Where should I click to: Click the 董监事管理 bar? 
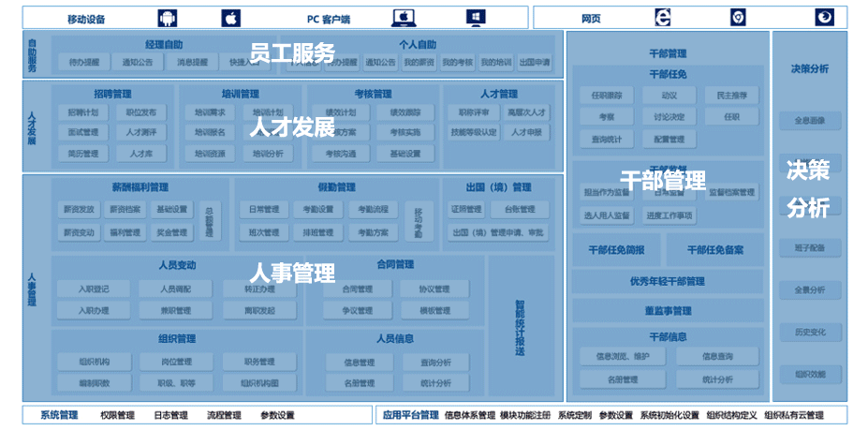667,311
